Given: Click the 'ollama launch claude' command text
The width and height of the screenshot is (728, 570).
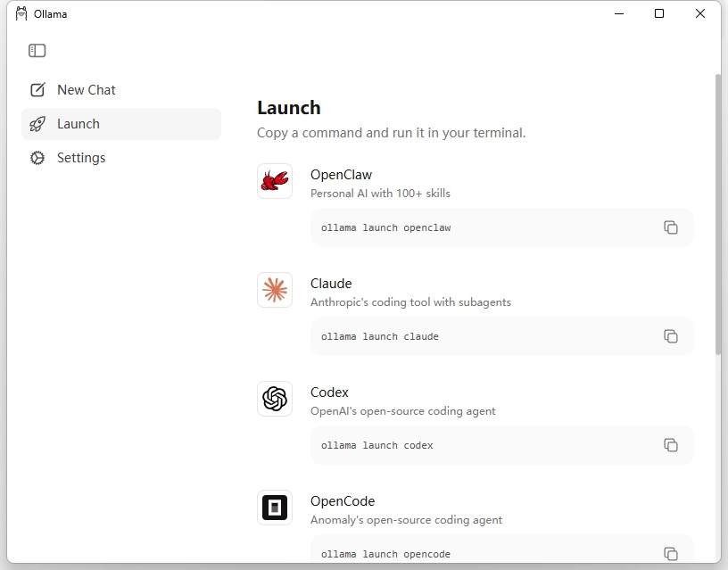Looking at the screenshot, I should (x=380, y=336).
